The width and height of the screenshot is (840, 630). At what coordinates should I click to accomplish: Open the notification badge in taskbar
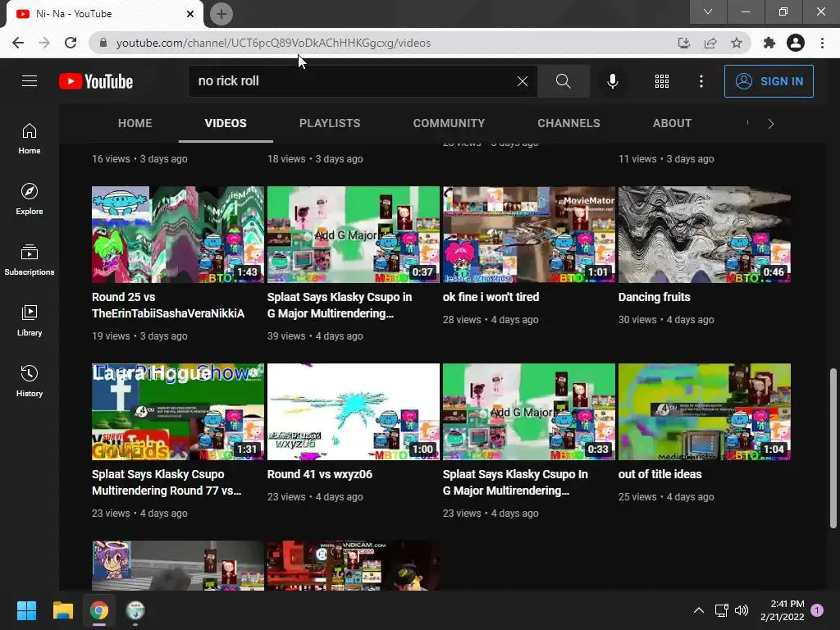point(817,610)
